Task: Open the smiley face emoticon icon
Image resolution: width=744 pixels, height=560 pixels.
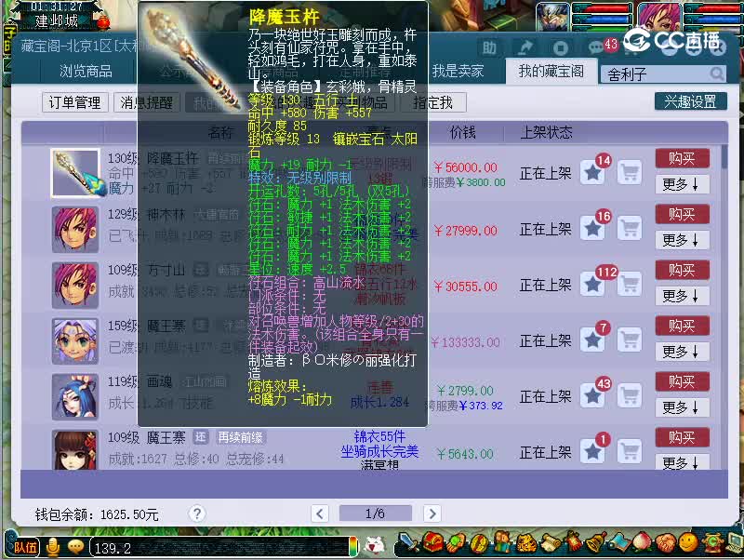Action: [688, 543]
